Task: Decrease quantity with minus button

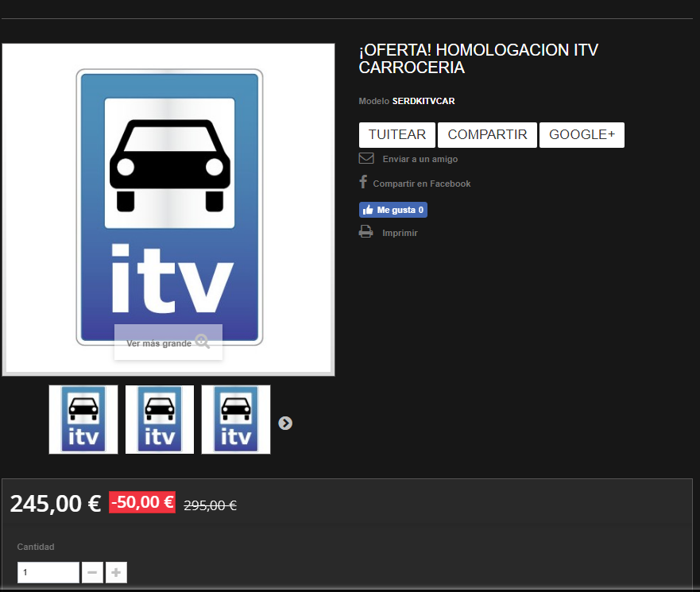Action: pyautogui.click(x=92, y=572)
